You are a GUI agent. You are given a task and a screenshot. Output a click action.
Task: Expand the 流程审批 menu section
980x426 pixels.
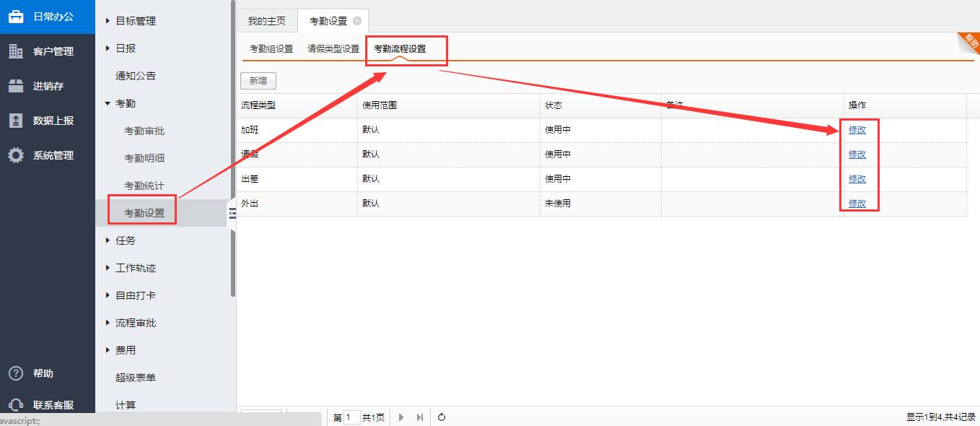(x=108, y=323)
